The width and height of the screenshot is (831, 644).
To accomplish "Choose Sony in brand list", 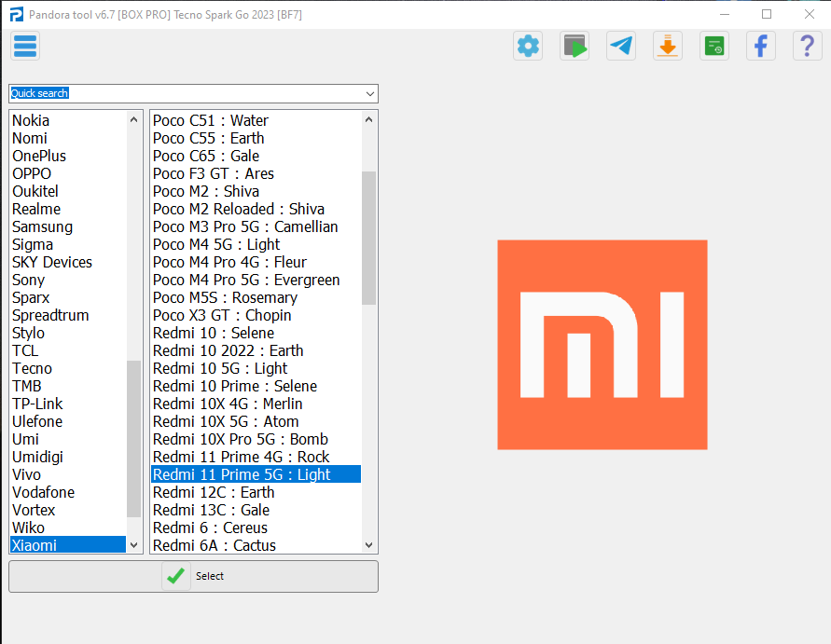I will click(x=68, y=280).
